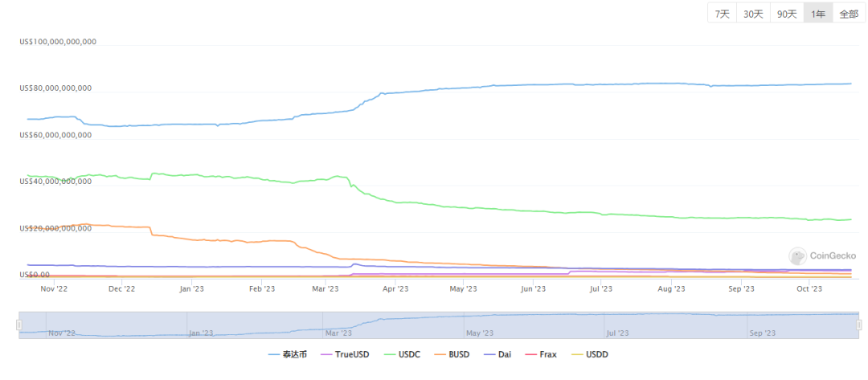Select the 1年 range button
The image size is (868, 380).
[x=817, y=14]
